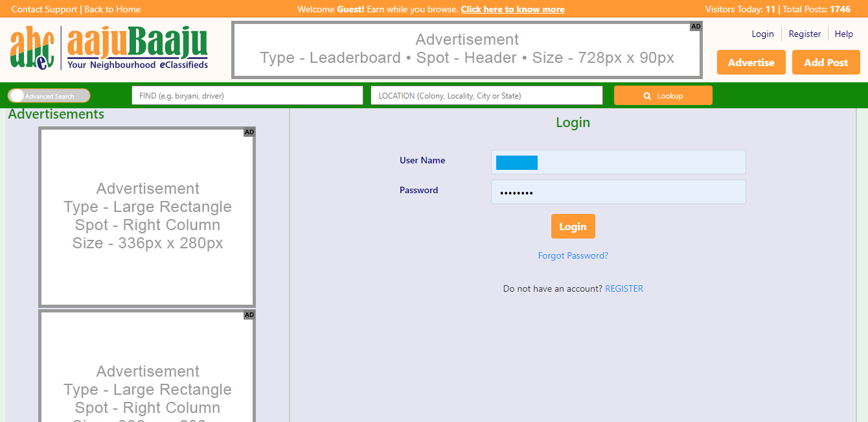Open the Contact Support link
The height and width of the screenshot is (422, 868).
click(44, 9)
